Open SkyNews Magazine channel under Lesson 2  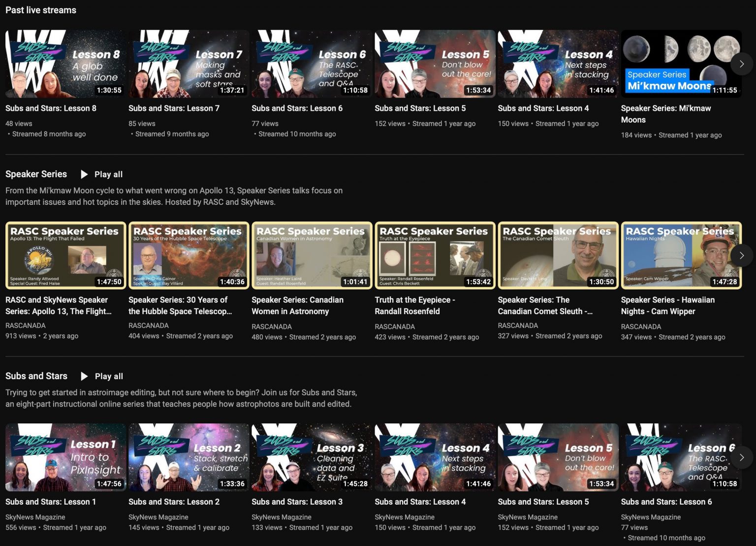click(158, 517)
